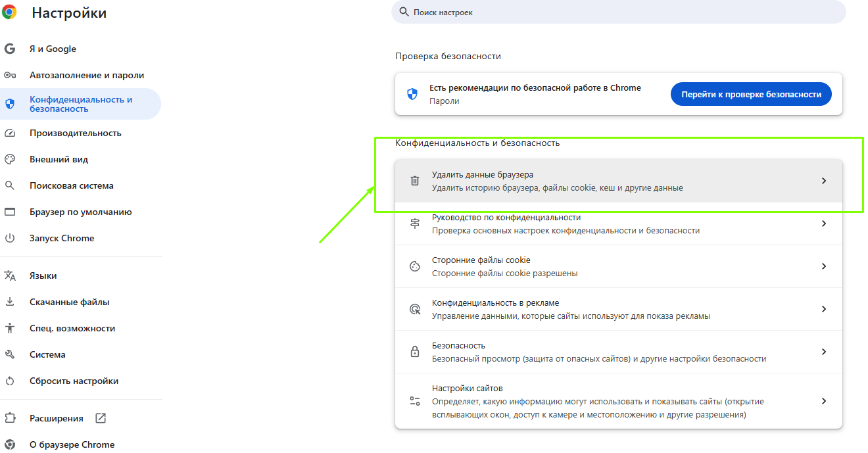
Task: Open Настройки сайтов via its chevron
Action: click(824, 401)
